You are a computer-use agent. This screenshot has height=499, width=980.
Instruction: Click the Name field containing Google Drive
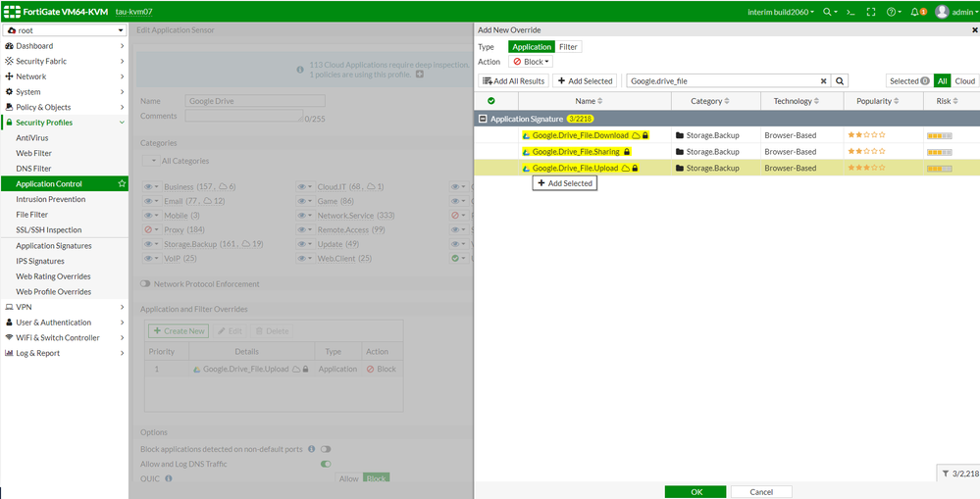click(x=255, y=101)
